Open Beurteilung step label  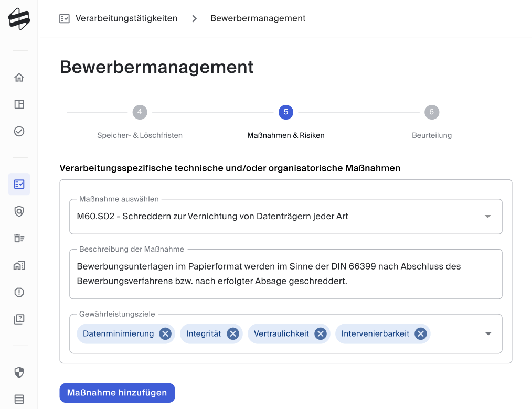pos(432,135)
